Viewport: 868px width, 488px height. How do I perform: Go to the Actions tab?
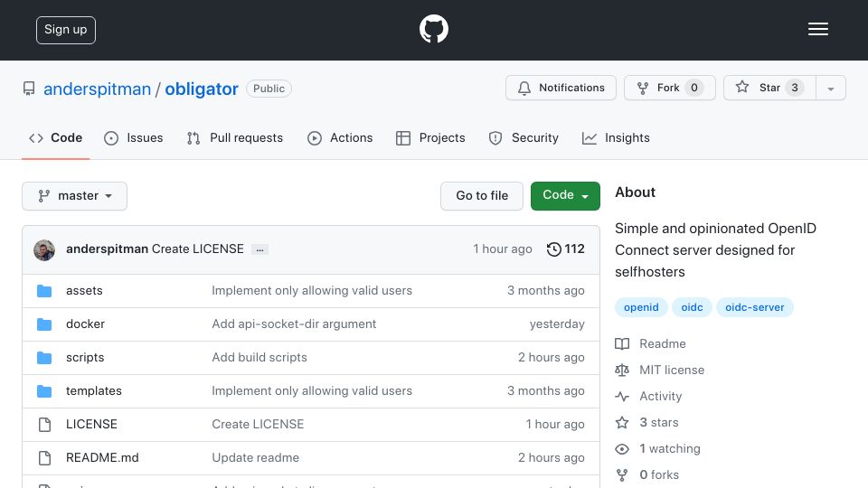tap(340, 137)
